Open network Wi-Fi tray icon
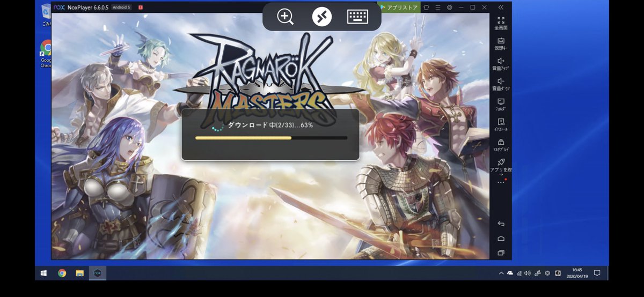The image size is (644, 297). 519,273
